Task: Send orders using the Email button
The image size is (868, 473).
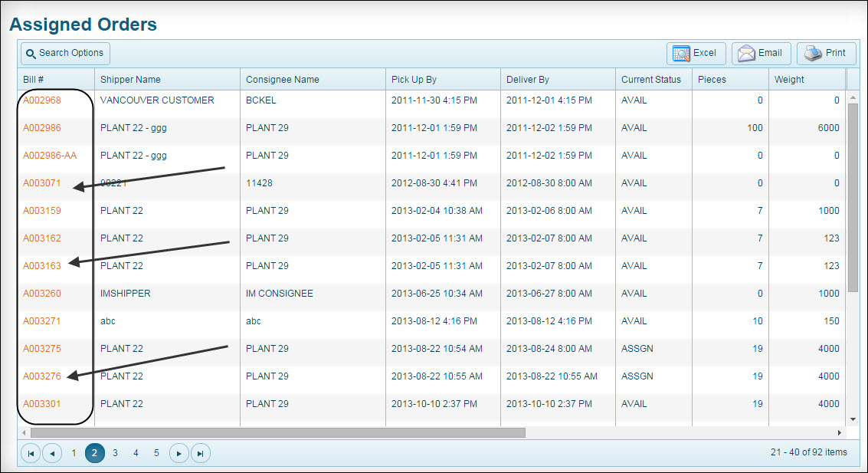Action: pos(762,53)
